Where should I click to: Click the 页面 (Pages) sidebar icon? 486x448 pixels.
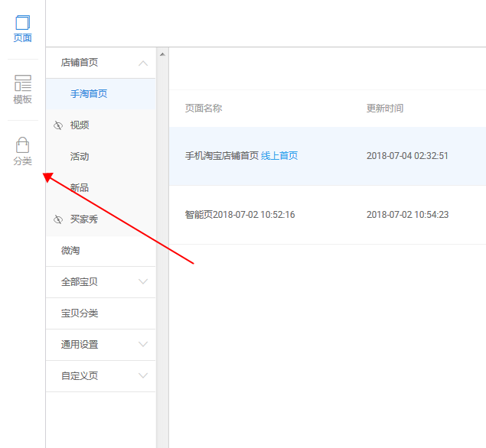[23, 28]
